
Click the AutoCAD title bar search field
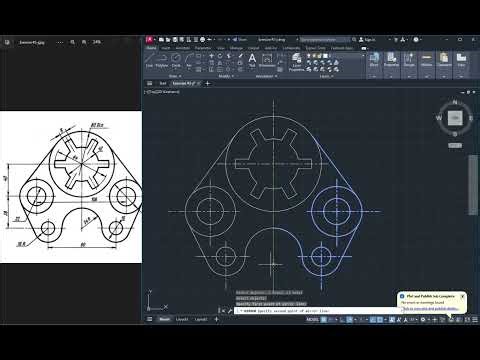pyautogui.click(x=325, y=40)
